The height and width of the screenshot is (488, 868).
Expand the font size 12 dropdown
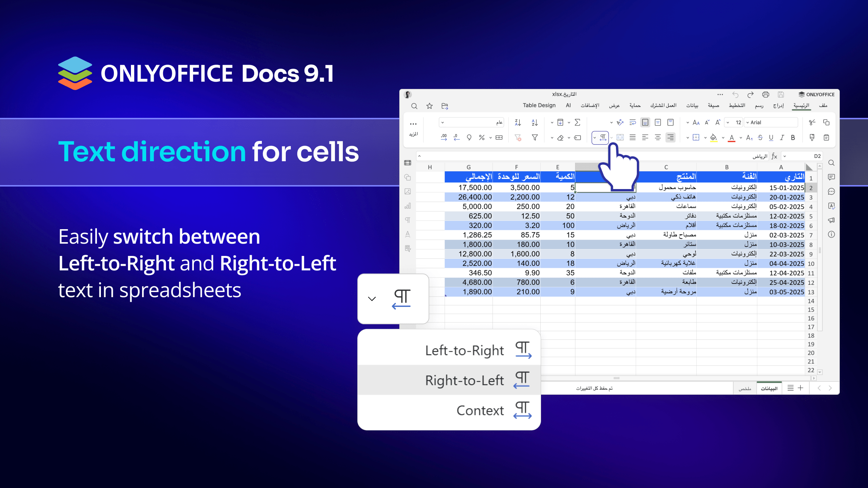(728, 123)
